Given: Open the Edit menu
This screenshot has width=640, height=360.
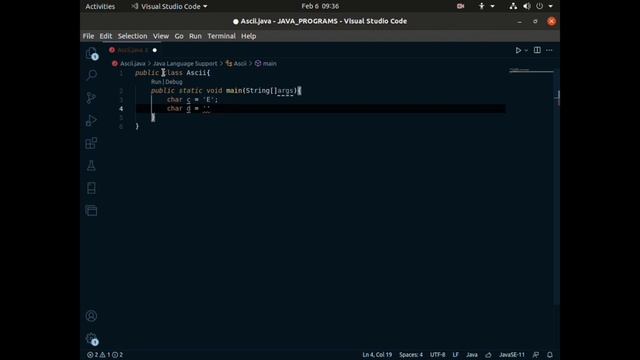Looking at the screenshot, I should coord(106,36).
